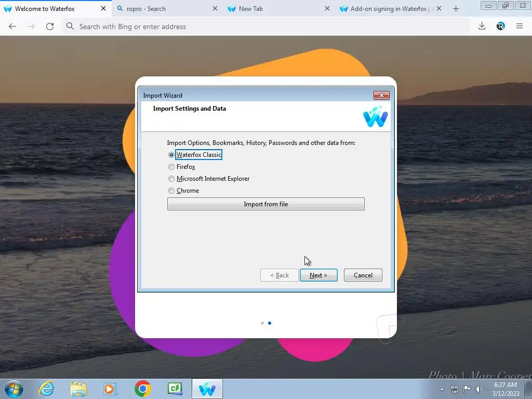Close the 'ropro - Search' tab
This screenshot has width=532, height=399.
(215, 8)
